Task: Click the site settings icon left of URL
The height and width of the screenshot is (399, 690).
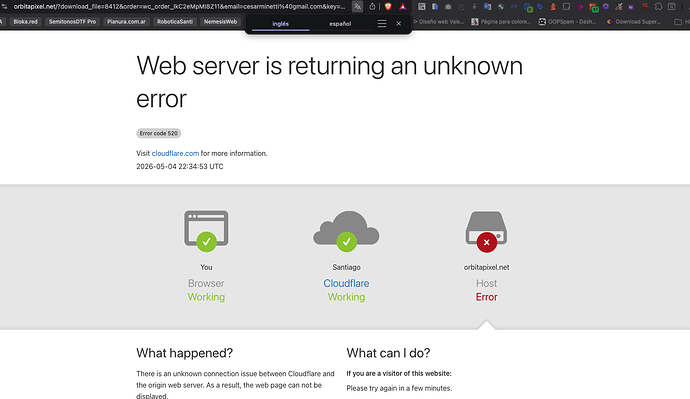Action: click(4, 7)
